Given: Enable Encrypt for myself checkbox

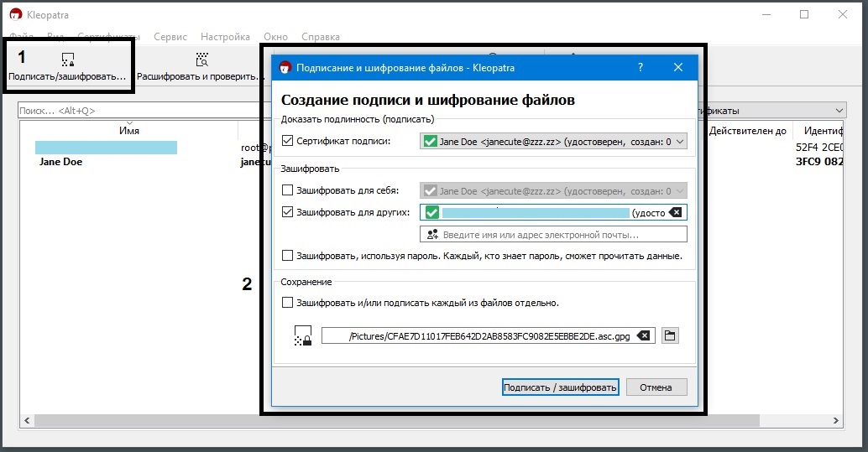Looking at the screenshot, I should coord(287,190).
